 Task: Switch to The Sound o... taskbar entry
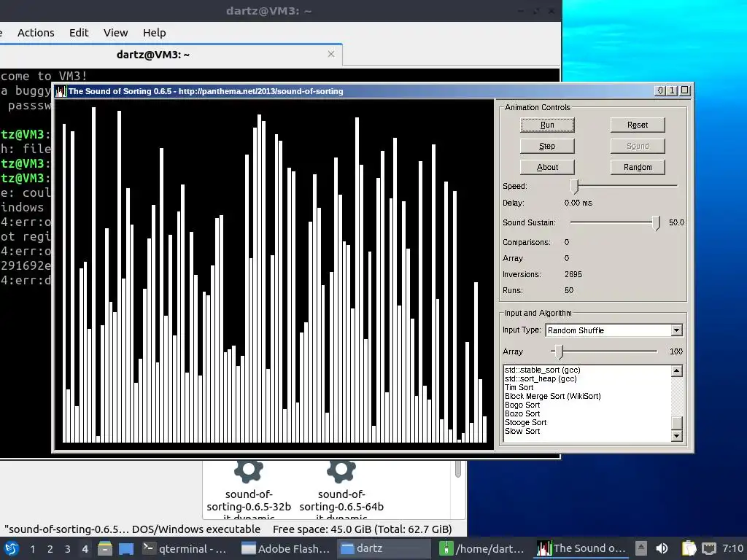coord(581,548)
